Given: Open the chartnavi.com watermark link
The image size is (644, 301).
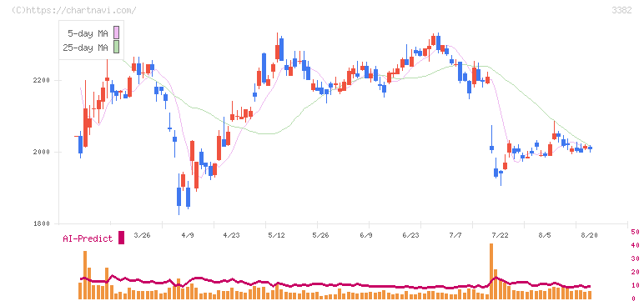Looking at the screenshot, I should click(x=73, y=10).
